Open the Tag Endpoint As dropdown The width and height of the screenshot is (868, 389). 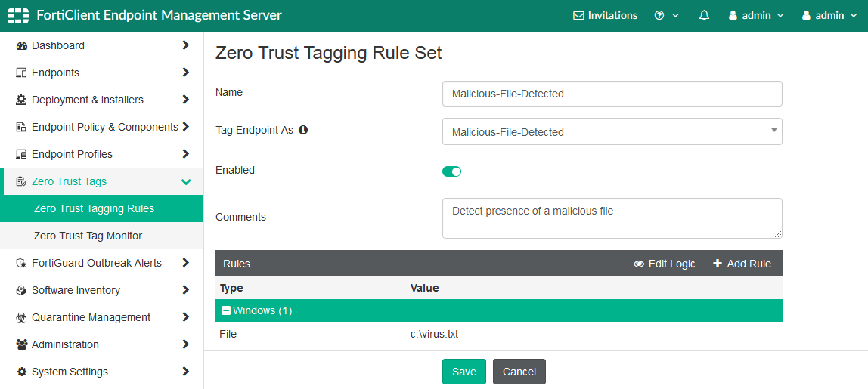coord(612,131)
